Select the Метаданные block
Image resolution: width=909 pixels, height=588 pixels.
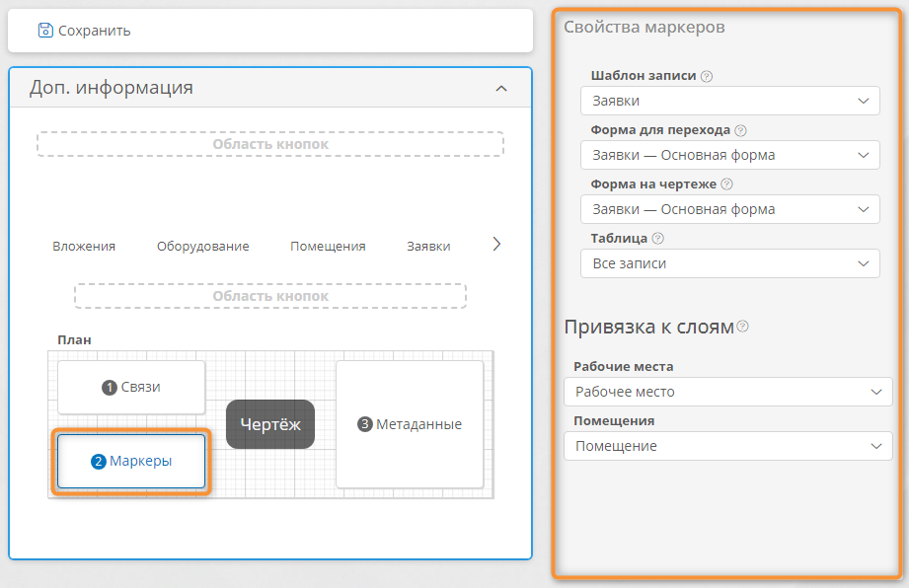coord(410,424)
